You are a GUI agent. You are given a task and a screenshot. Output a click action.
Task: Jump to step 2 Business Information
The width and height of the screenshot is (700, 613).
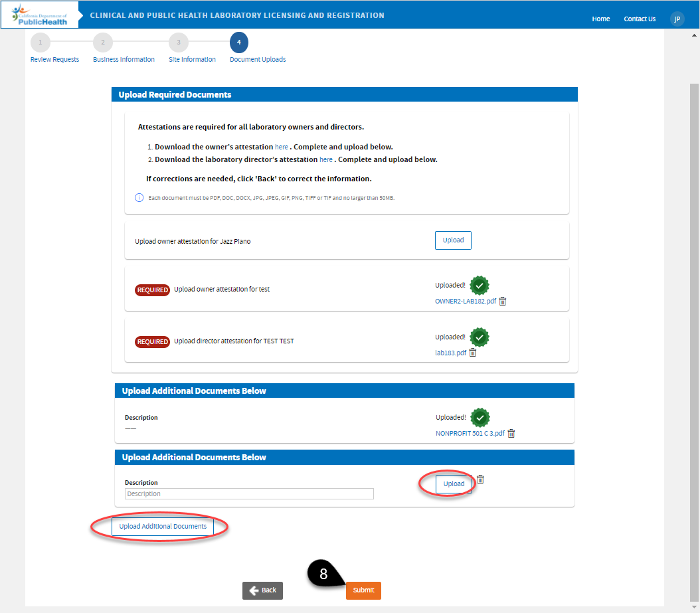(103, 43)
